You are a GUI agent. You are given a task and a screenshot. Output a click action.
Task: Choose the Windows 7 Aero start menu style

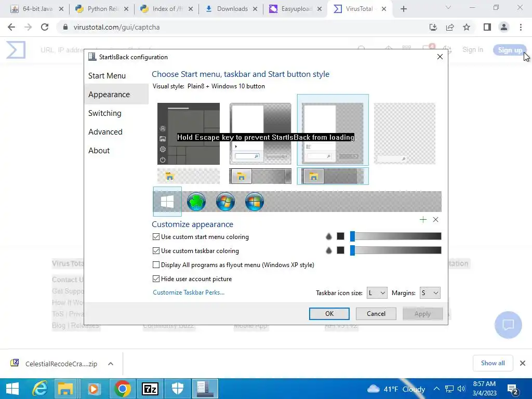click(x=260, y=134)
